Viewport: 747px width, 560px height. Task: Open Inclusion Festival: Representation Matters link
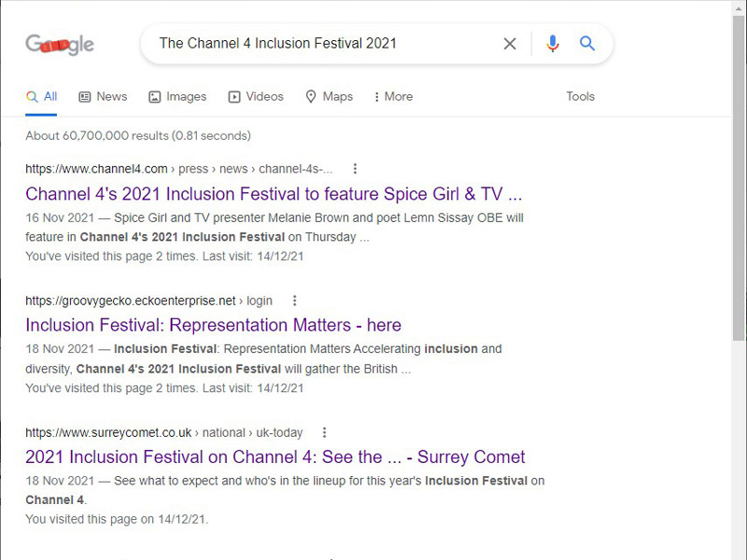point(214,325)
